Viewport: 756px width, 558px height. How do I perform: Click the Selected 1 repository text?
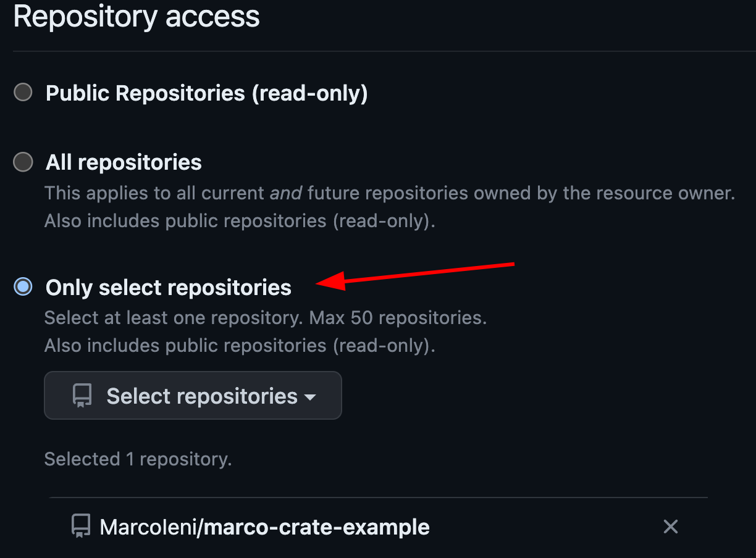point(137,459)
